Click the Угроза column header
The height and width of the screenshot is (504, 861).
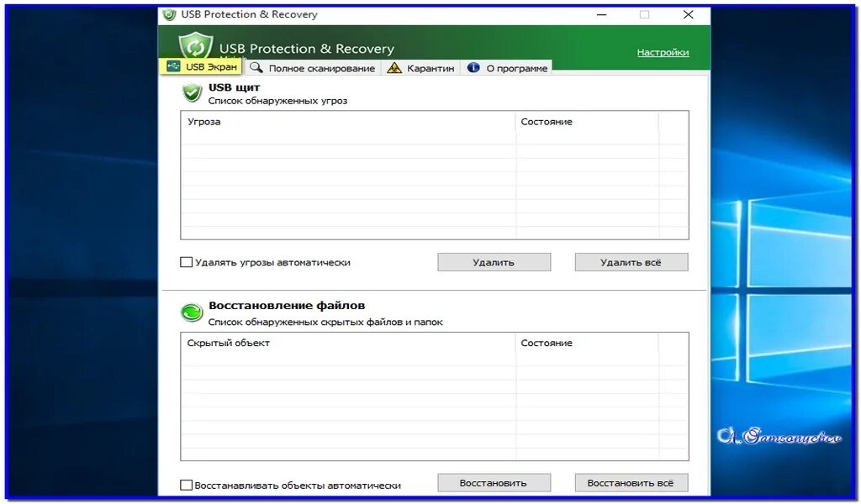tap(348, 122)
